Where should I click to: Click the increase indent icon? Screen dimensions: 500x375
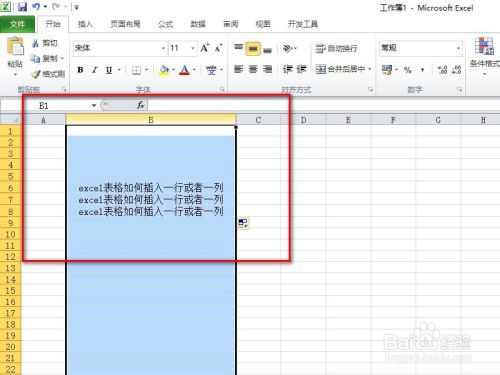(x=301, y=69)
